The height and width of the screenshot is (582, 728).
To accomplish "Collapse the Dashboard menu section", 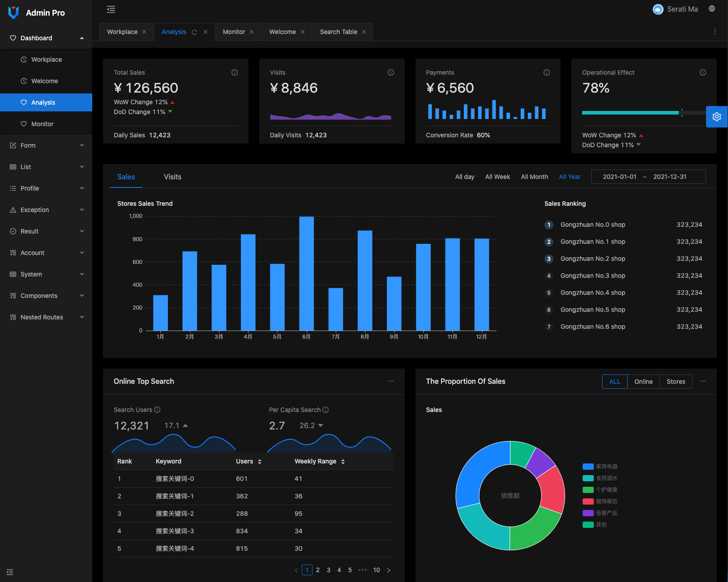I will [46, 38].
